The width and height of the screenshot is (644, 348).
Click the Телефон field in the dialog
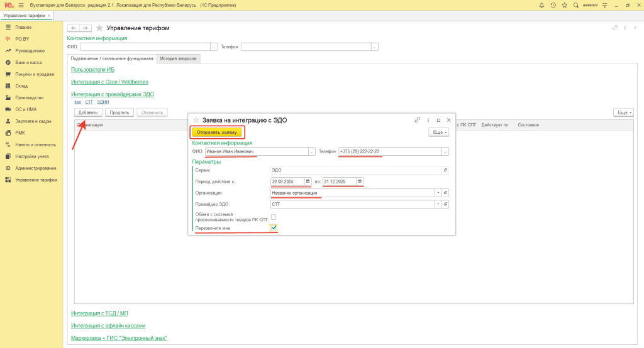click(x=389, y=151)
